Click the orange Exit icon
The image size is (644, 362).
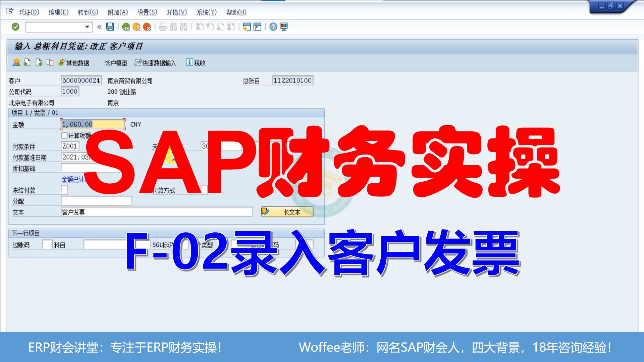(x=137, y=27)
